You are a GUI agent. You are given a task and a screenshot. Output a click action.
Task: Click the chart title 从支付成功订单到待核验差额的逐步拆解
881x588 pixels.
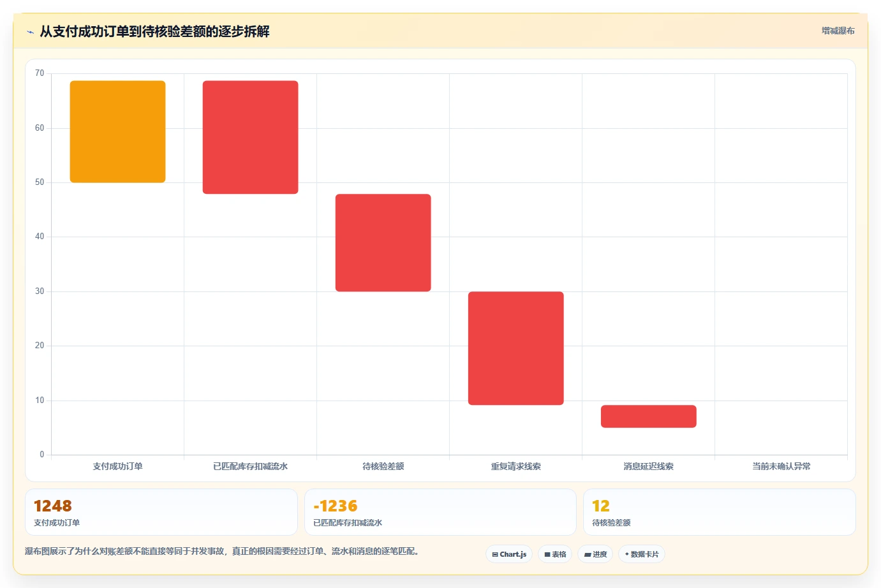[x=155, y=31]
